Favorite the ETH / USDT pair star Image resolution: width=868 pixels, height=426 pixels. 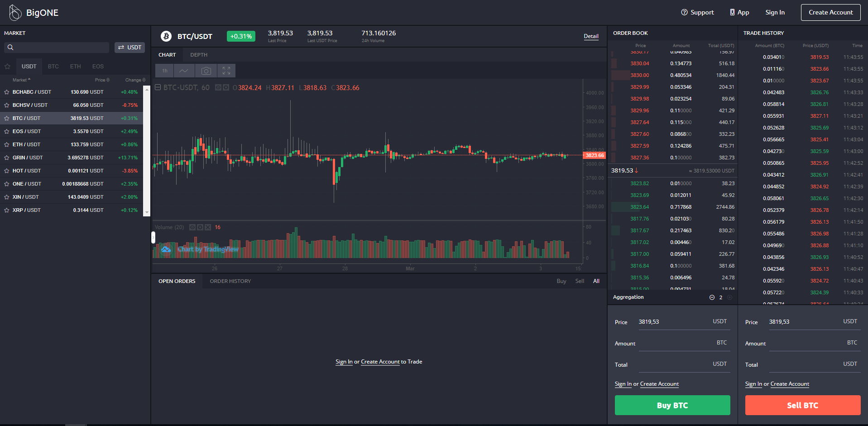pos(7,144)
